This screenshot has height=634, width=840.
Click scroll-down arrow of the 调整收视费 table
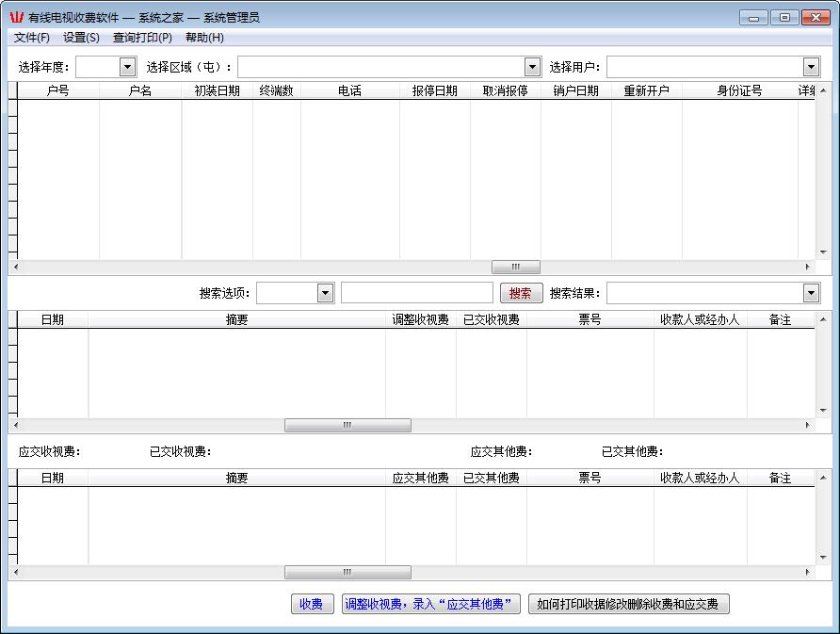point(823,411)
